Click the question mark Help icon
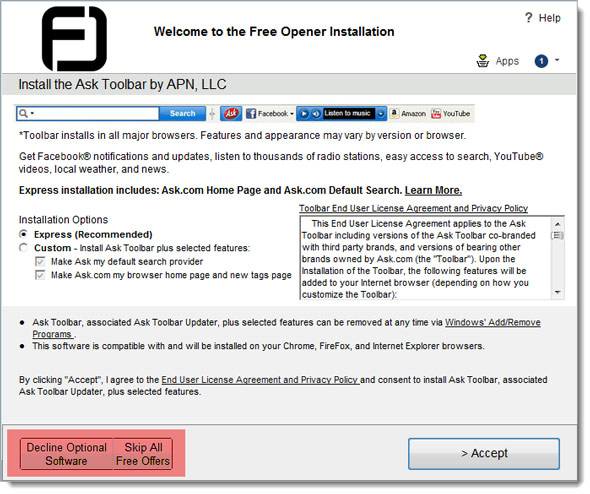590x494 pixels. coord(529,18)
